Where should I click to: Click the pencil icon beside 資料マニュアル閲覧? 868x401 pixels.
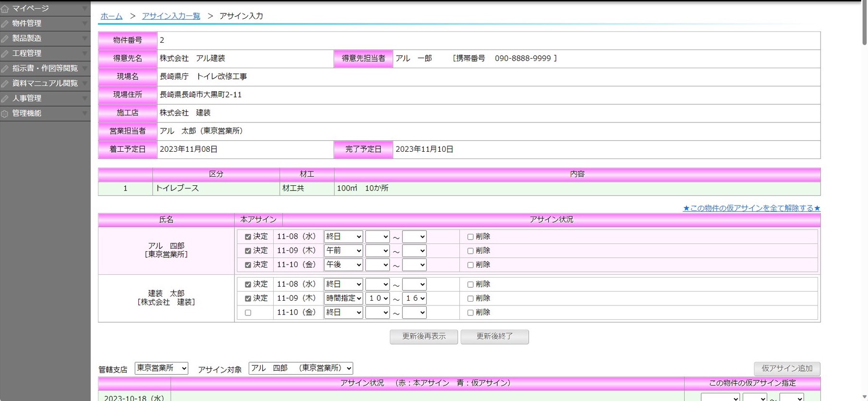coord(5,84)
